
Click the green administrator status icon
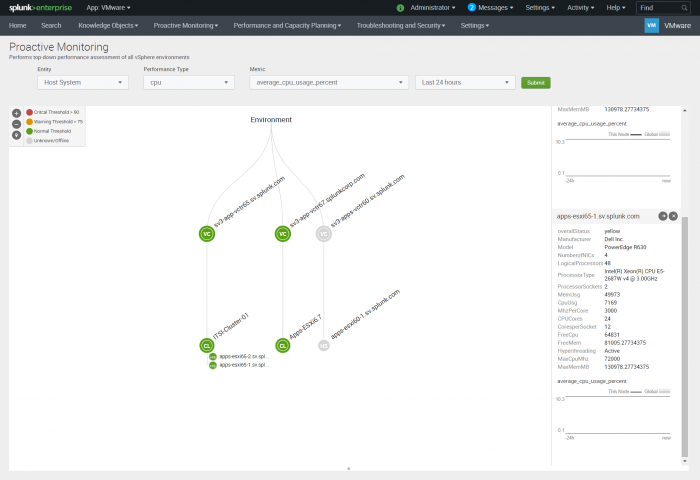[400, 8]
